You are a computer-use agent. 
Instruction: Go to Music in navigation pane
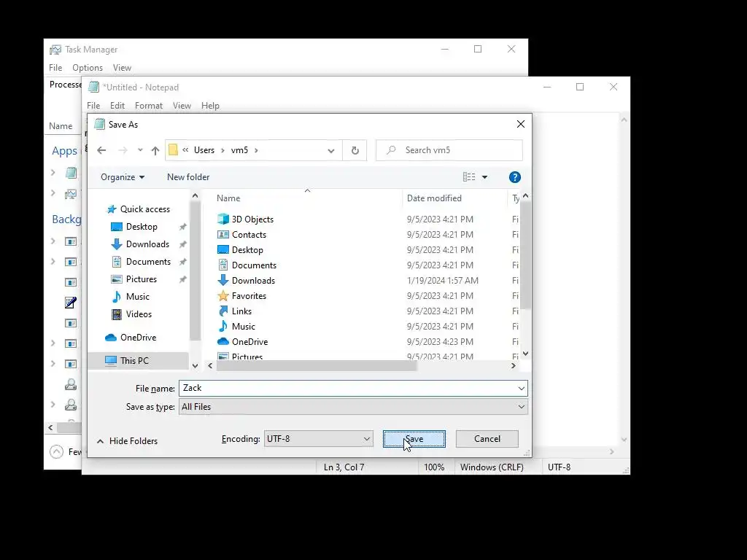click(x=137, y=297)
